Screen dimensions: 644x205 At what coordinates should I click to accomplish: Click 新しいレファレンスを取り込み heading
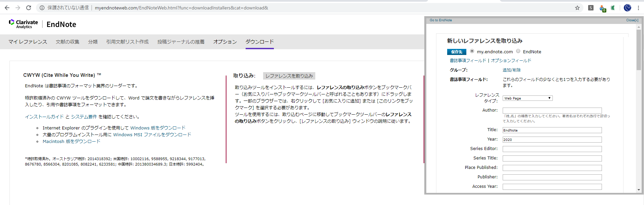(485, 41)
